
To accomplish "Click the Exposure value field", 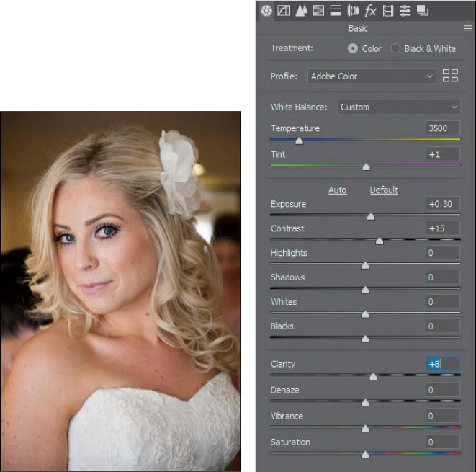I will pyautogui.click(x=442, y=204).
